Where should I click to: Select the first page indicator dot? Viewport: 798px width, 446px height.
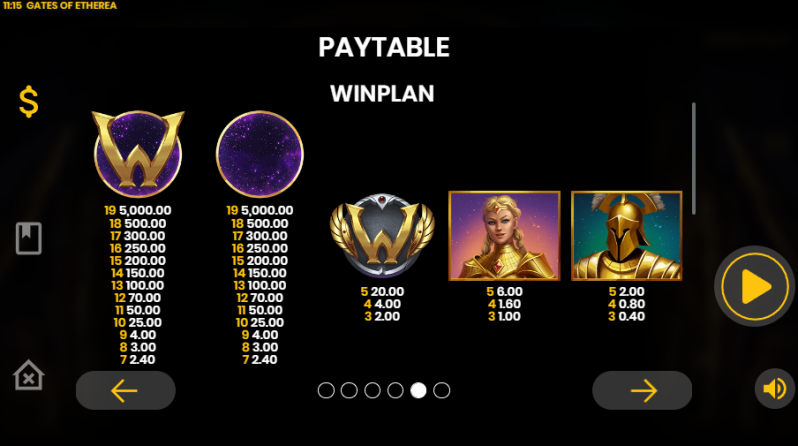pyautogui.click(x=326, y=391)
